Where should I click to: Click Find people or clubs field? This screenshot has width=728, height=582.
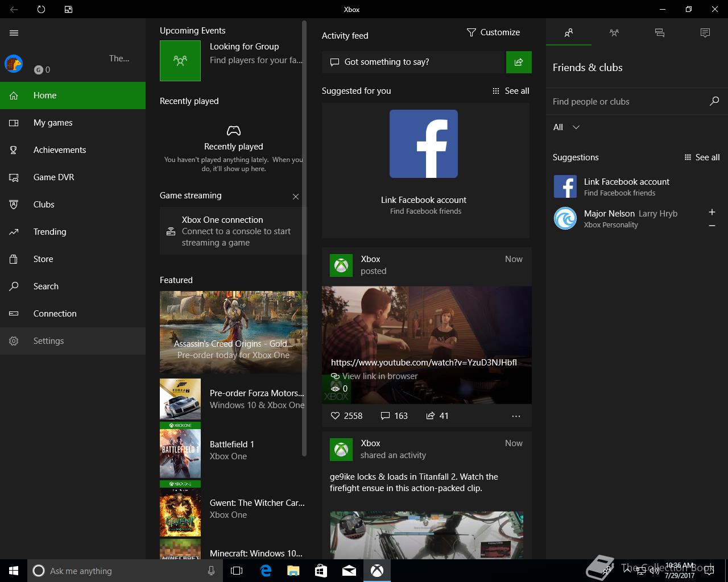coord(626,102)
